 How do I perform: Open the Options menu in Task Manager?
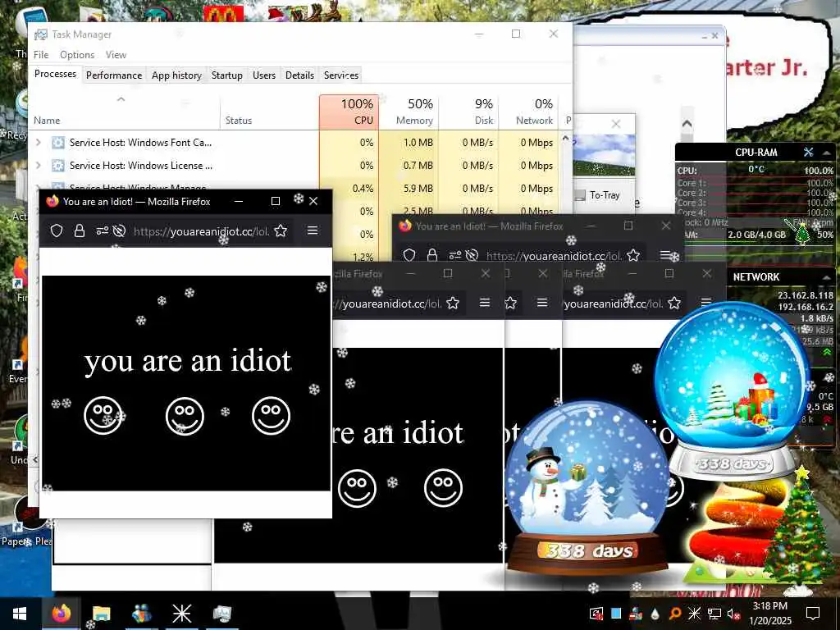[x=77, y=55]
